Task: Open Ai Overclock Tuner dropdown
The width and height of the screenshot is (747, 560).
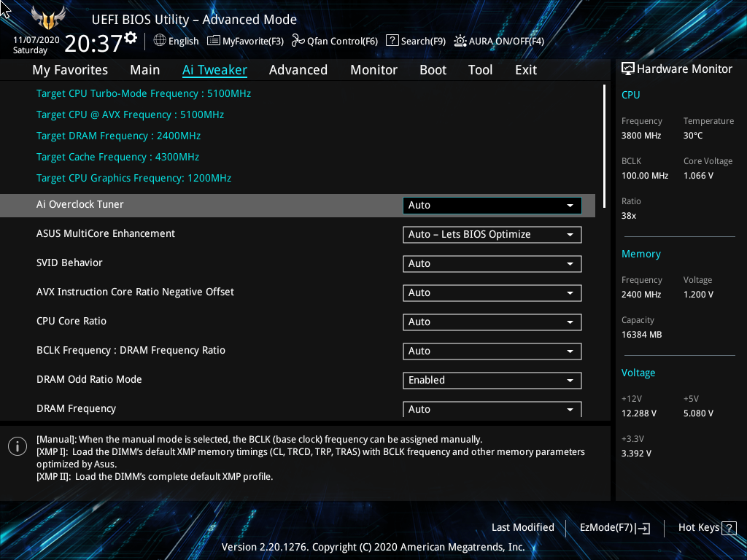Action: (492, 205)
